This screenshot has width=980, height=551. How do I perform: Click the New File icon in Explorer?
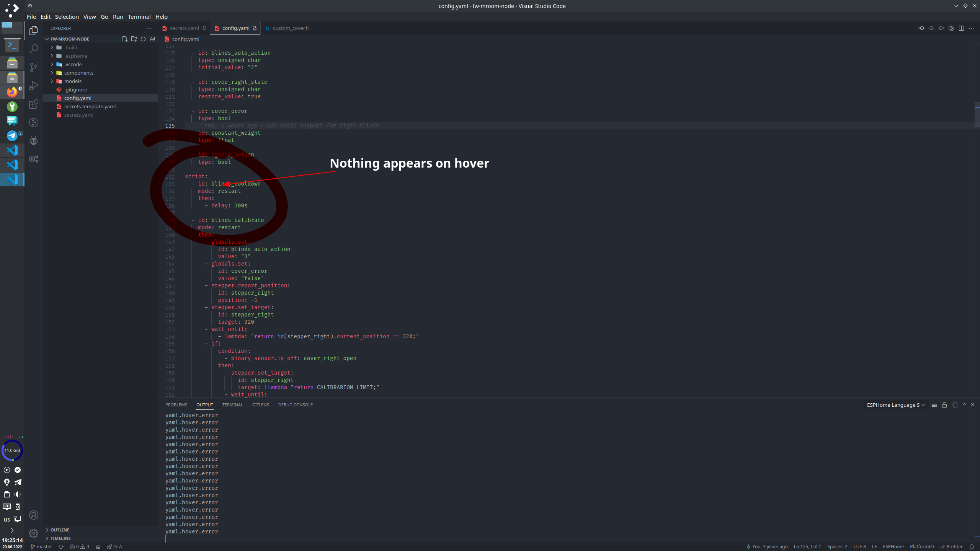[x=124, y=39]
